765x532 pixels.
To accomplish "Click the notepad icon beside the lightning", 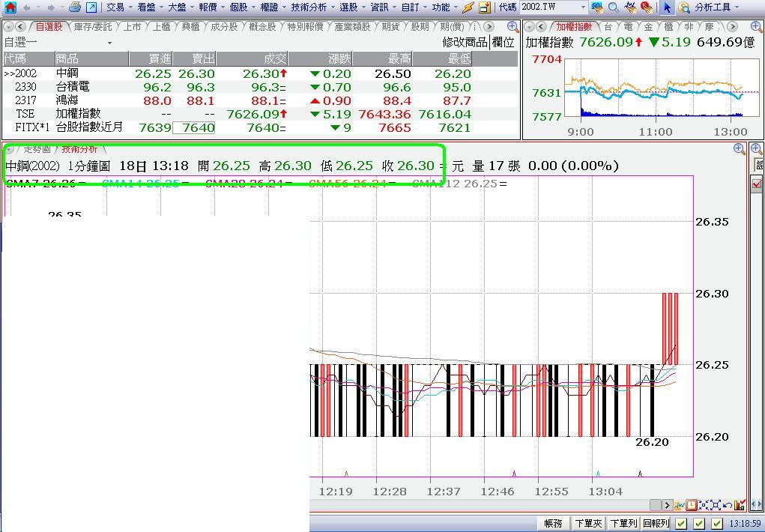I will pyautogui.click(x=485, y=7).
